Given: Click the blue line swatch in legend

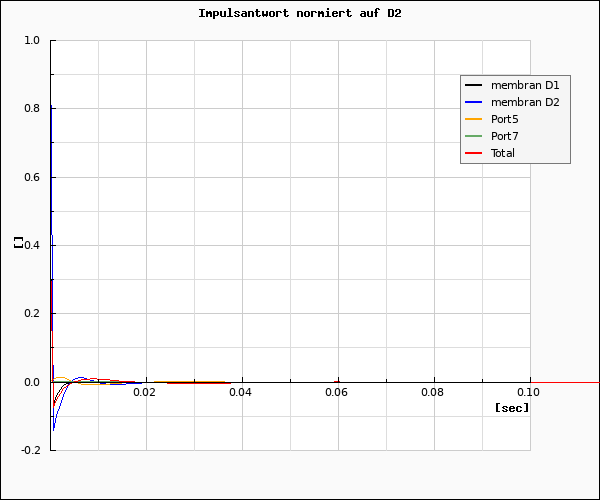Looking at the screenshot, I should [474, 102].
